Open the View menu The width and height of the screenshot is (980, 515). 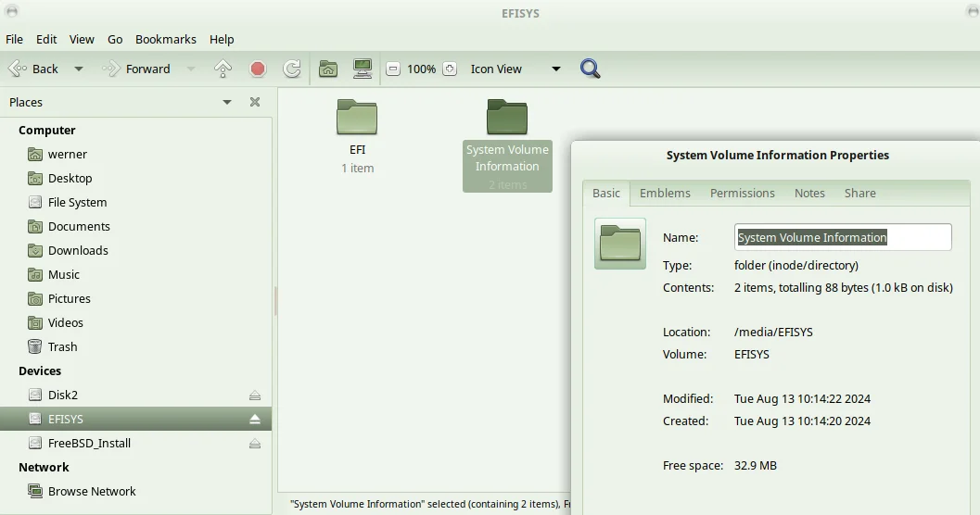(82, 39)
